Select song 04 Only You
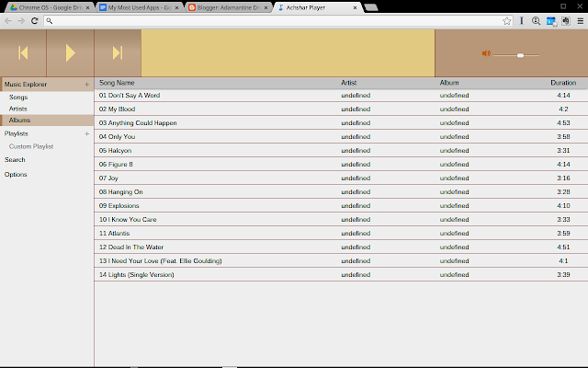 (341, 137)
